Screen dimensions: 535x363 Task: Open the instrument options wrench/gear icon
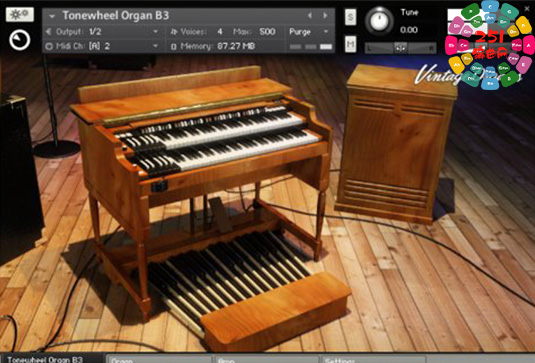(19, 14)
